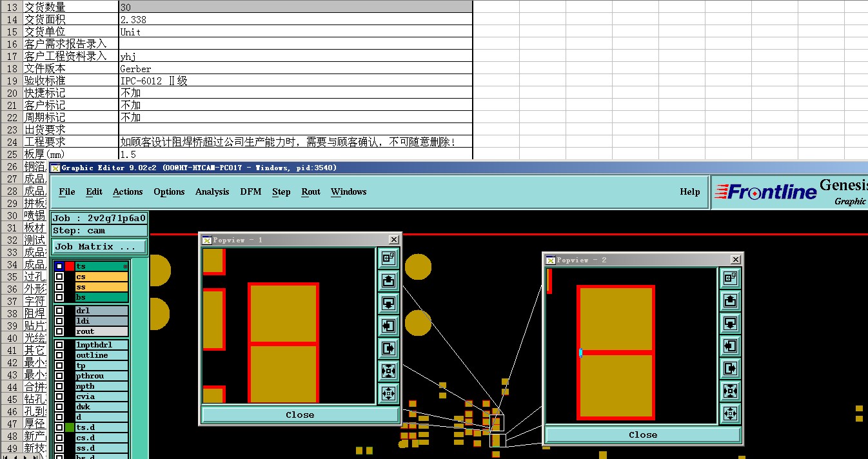Zoom out using Popview 1 outward-arrows icon
This screenshot has height=459, width=868.
click(x=388, y=393)
